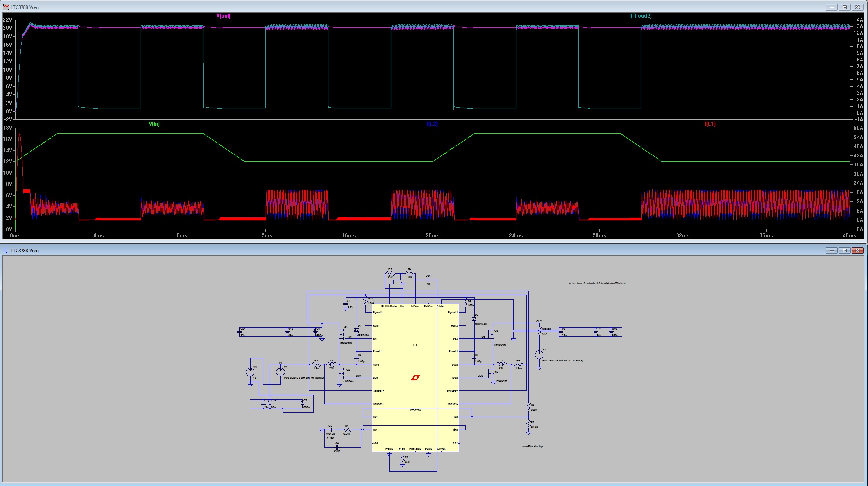Click the V1 PULSE value text

[304, 378]
